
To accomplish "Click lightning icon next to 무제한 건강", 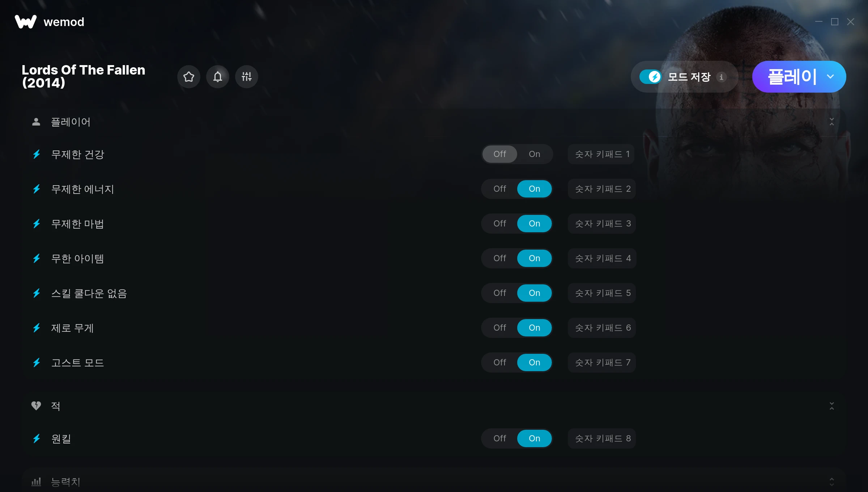I will pos(37,154).
